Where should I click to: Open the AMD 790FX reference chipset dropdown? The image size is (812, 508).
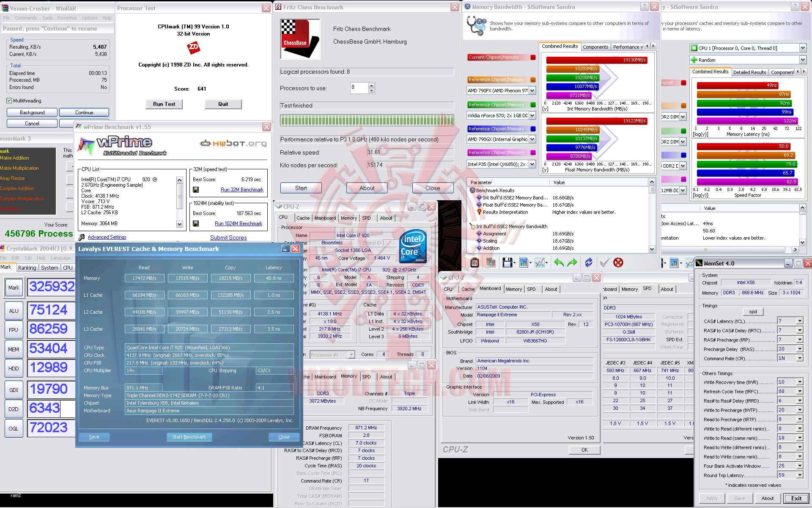coord(532,91)
